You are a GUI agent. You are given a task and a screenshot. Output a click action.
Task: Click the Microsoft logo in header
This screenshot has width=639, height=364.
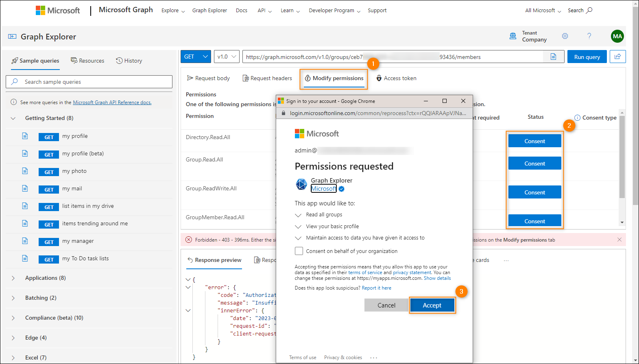pos(58,11)
